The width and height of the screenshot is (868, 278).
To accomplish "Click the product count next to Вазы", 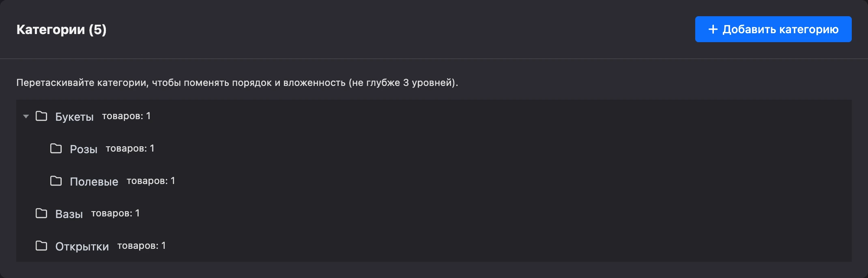I will (x=115, y=214).
